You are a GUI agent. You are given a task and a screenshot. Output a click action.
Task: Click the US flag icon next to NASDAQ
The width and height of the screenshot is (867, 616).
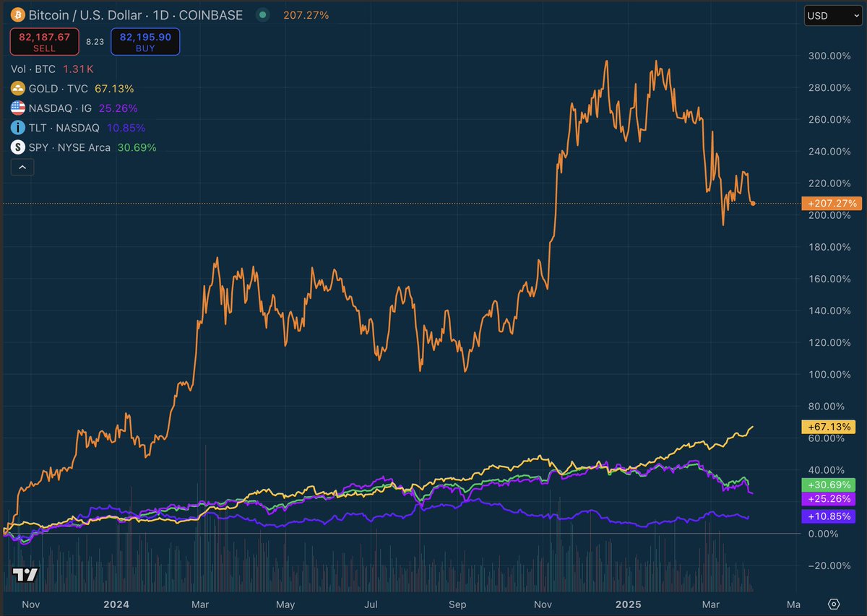[17, 107]
